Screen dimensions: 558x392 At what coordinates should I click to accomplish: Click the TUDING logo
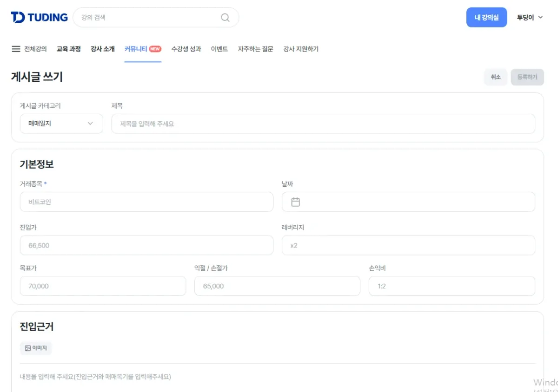click(x=39, y=18)
